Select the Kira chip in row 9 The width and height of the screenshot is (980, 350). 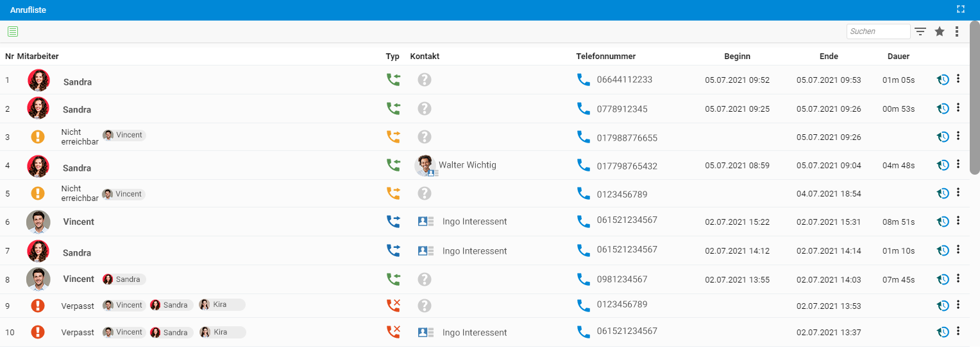pos(222,305)
